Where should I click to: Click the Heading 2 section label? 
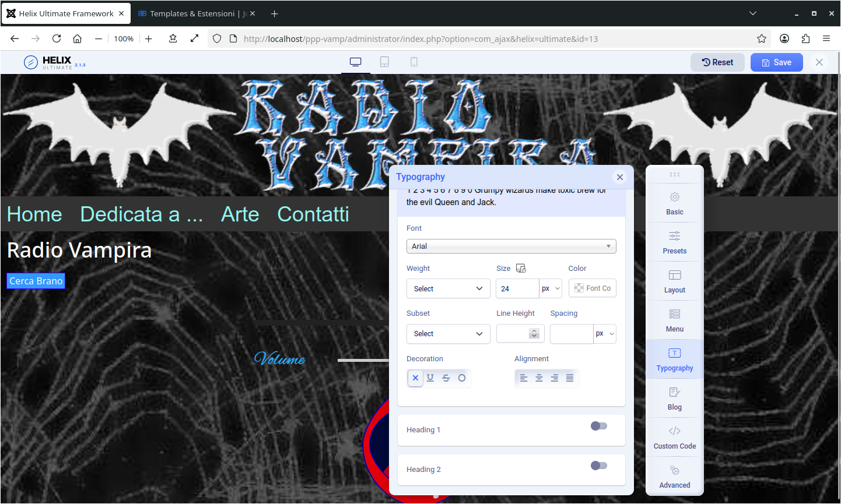point(423,470)
